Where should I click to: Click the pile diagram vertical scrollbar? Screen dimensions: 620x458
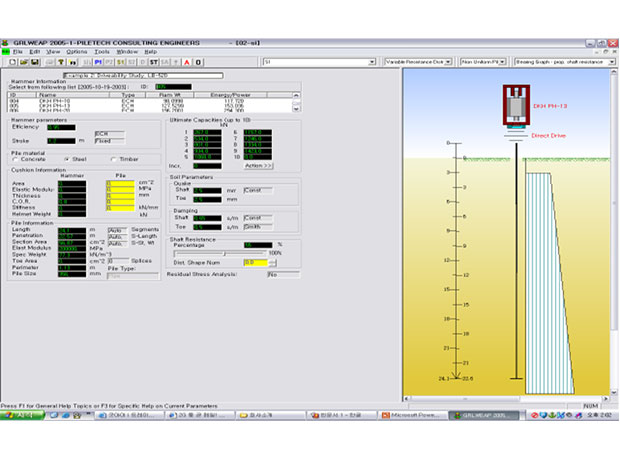(614, 232)
